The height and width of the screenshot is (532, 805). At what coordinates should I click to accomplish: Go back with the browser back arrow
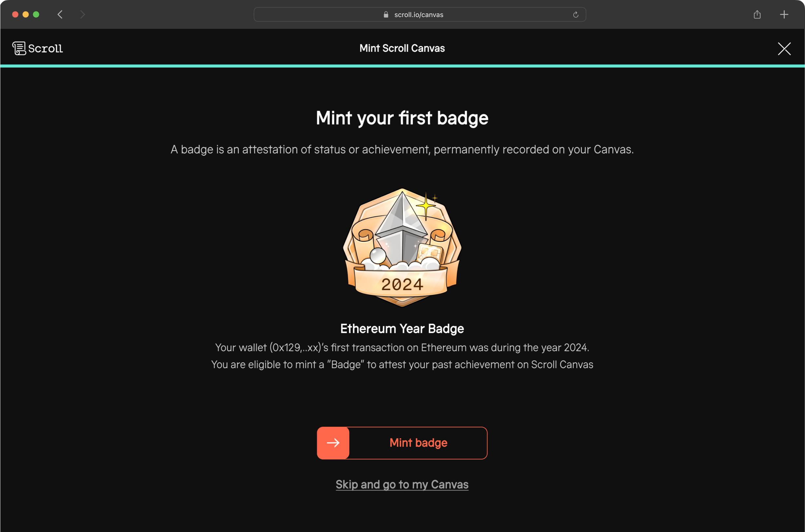60,15
